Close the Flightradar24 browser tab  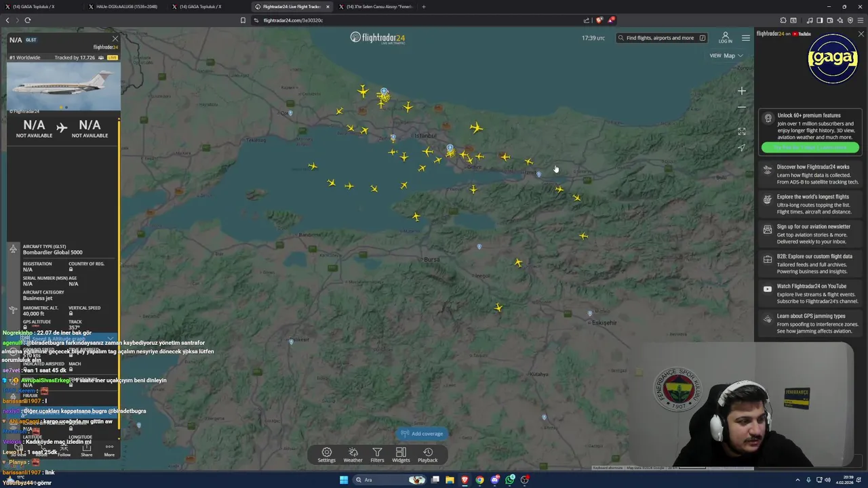click(x=328, y=6)
